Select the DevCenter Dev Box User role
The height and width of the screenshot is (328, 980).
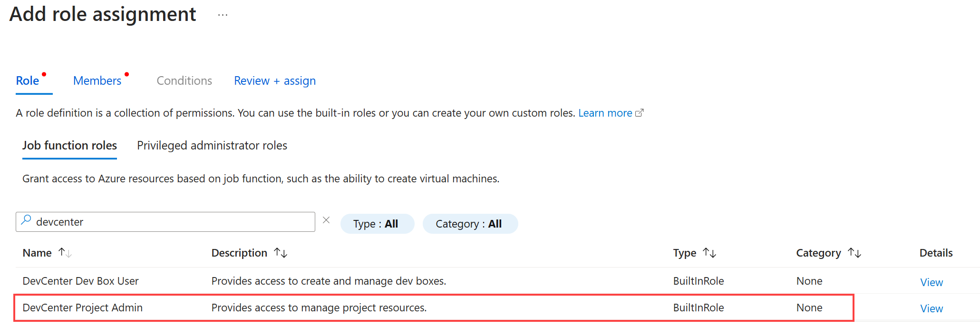81,281
